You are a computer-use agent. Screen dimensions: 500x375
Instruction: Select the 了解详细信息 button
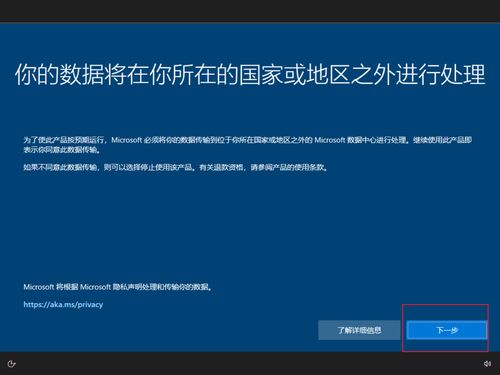pyautogui.click(x=359, y=330)
